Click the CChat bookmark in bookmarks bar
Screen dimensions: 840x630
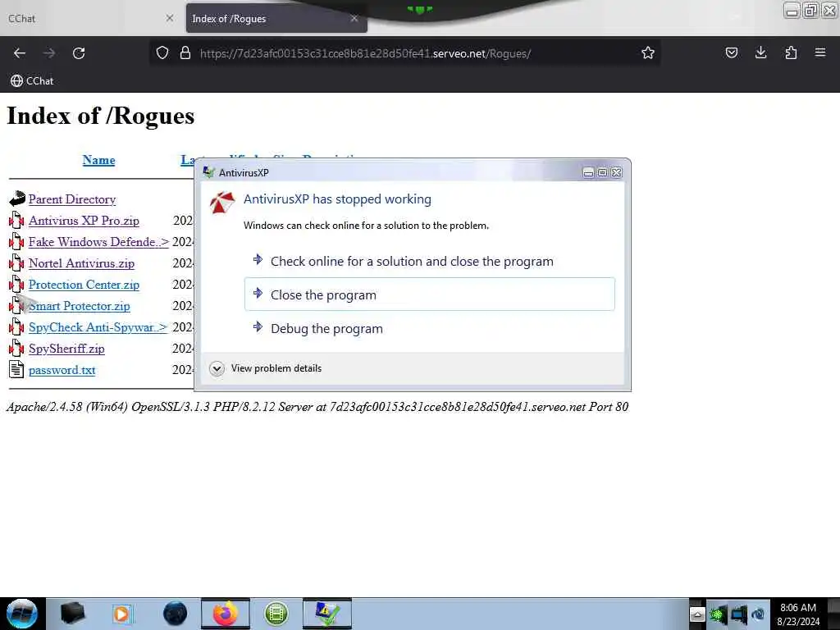pos(32,81)
